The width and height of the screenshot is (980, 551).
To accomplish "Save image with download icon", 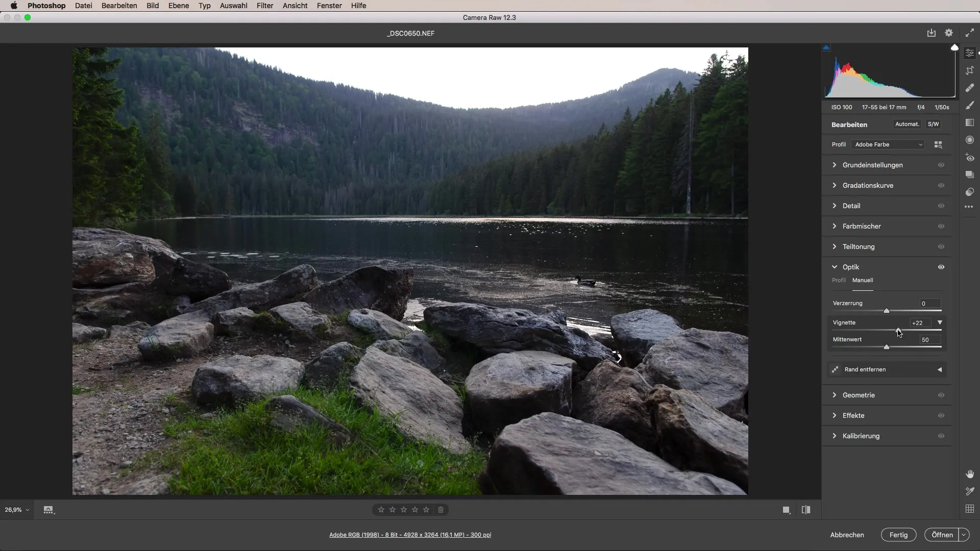I will coord(932,33).
